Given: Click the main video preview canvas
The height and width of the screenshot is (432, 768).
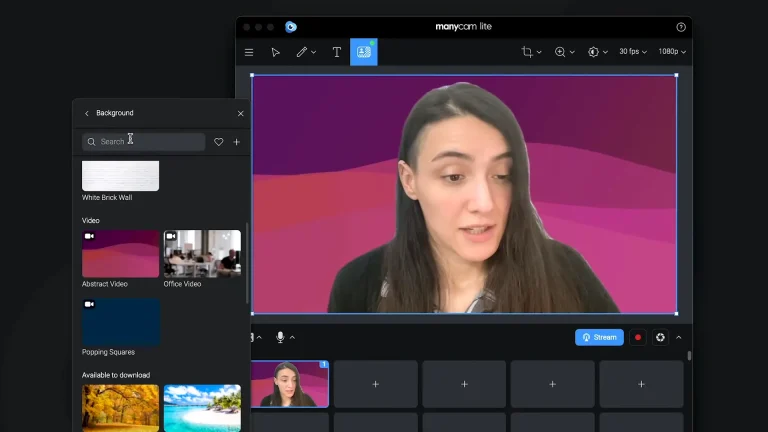Looking at the screenshot, I should coord(464,194).
